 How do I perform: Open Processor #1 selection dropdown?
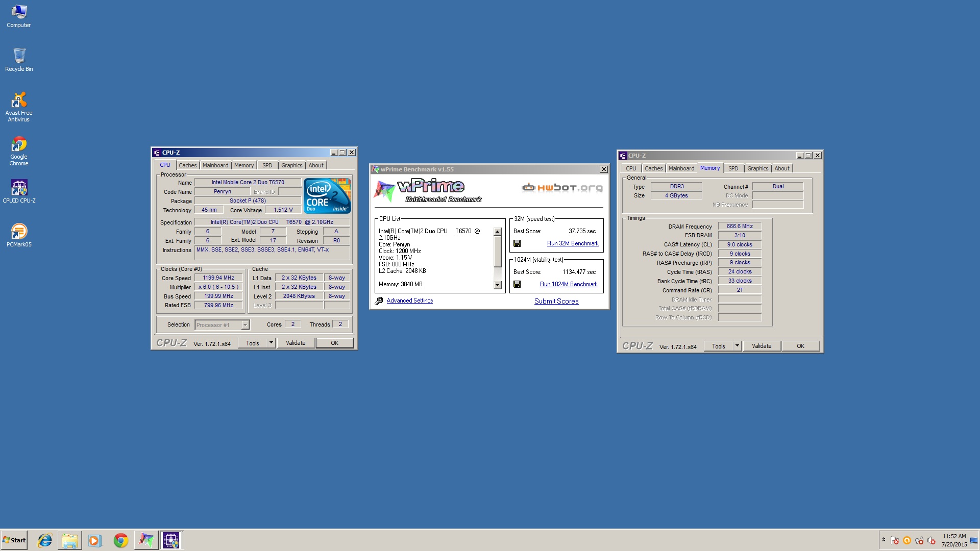pyautogui.click(x=222, y=325)
